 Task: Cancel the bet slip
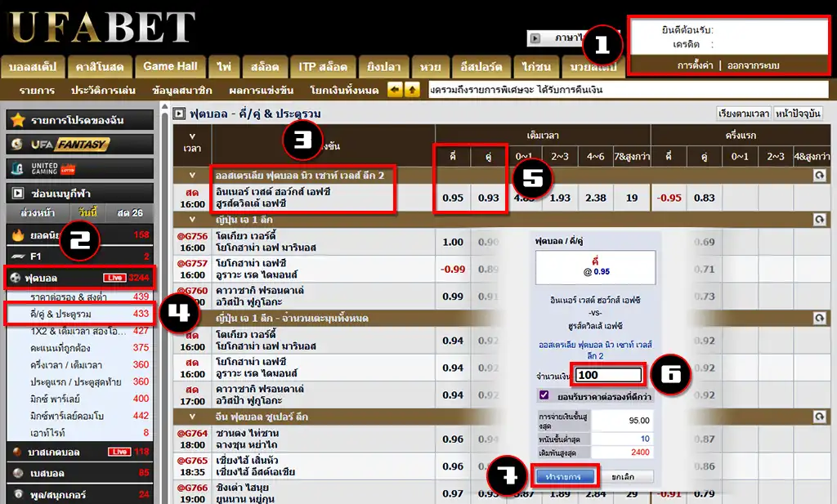click(x=622, y=477)
